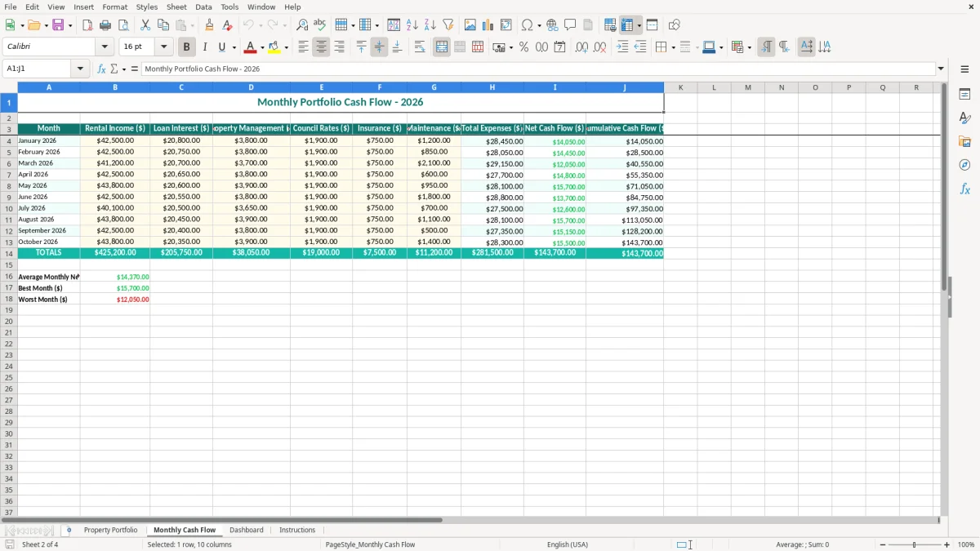Toggle Wrap Text
This screenshot has width=980, height=551.
pyautogui.click(x=420, y=47)
